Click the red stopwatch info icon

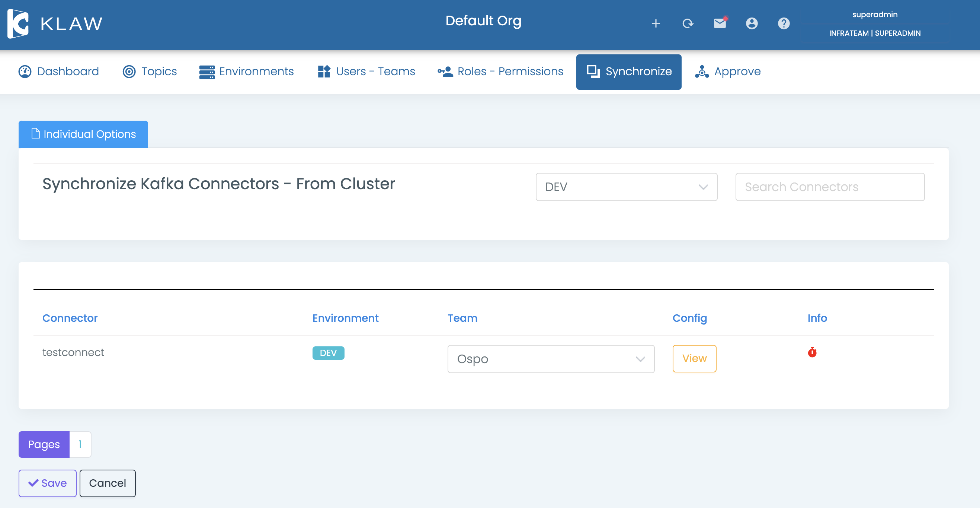click(x=812, y=352)
